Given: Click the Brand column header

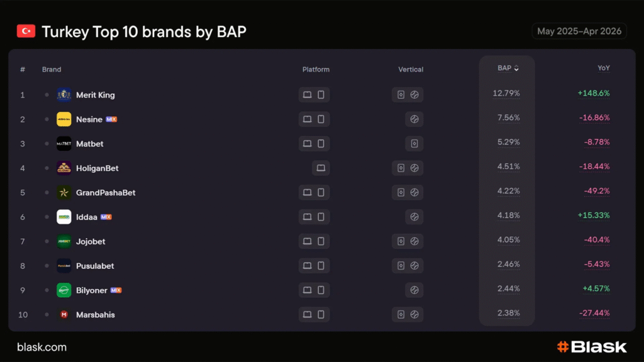Looking at the screenshot, I should (52, 69).
